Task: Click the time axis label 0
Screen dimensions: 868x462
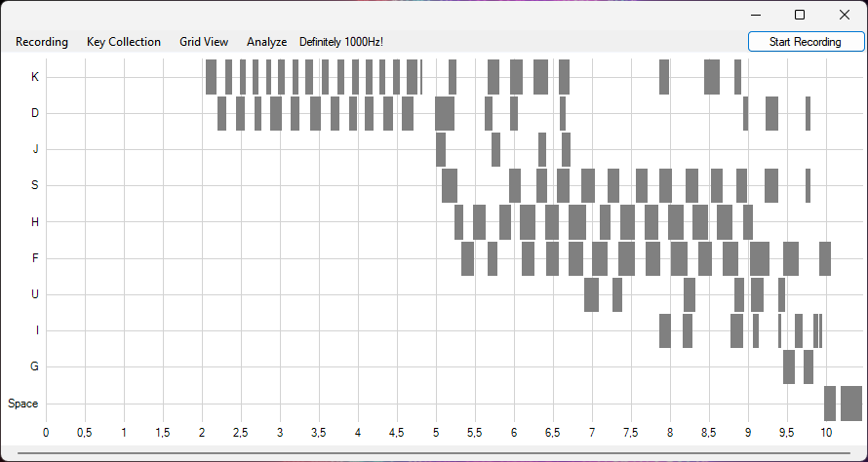Action: tap(46, 433)
